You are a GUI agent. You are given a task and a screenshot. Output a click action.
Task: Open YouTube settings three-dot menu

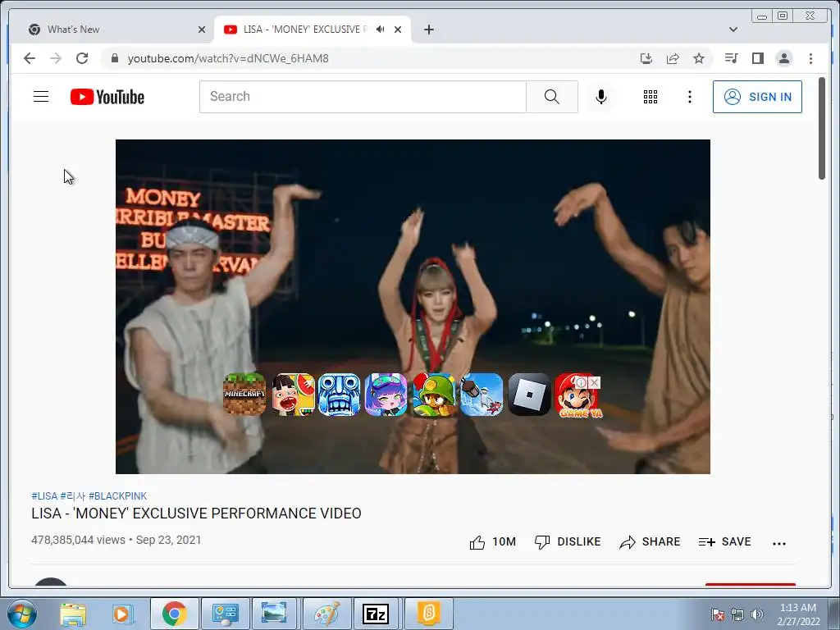click(689, 97)
